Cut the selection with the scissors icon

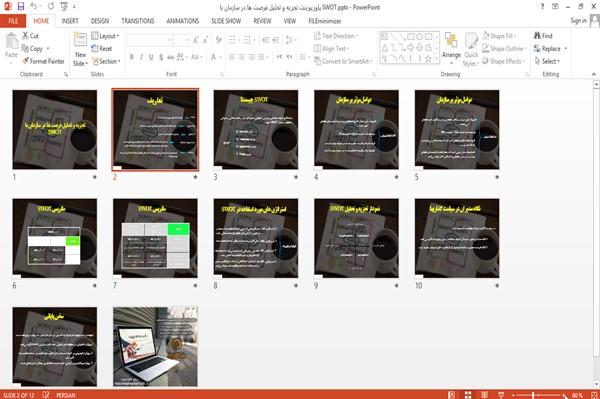tap(31, 36)
